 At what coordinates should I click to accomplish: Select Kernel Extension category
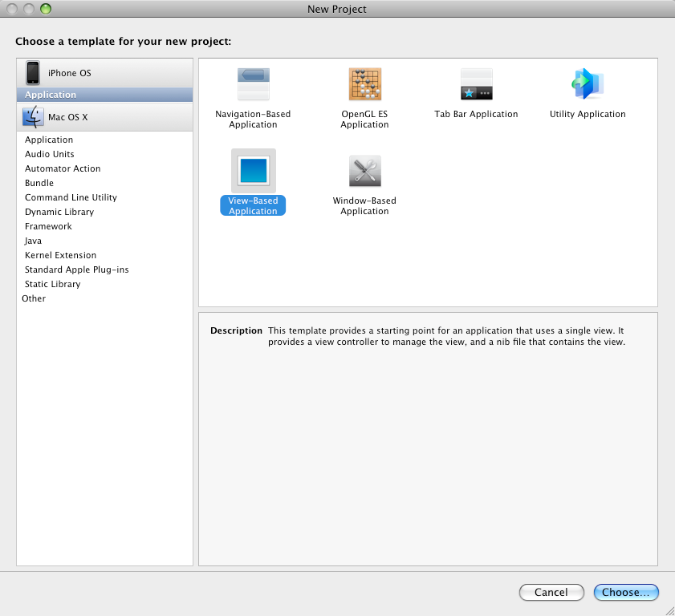click(x=104, y=255)
